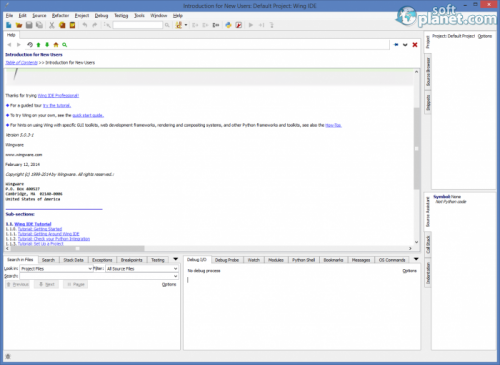Click the history icon in help toolbar
This screenshot has width=500, height=365.
30,45
